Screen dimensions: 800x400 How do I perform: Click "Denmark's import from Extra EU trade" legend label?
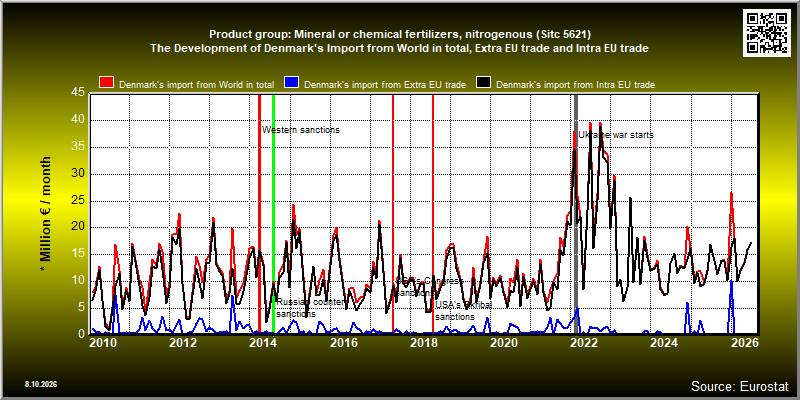tap(385, 85)
